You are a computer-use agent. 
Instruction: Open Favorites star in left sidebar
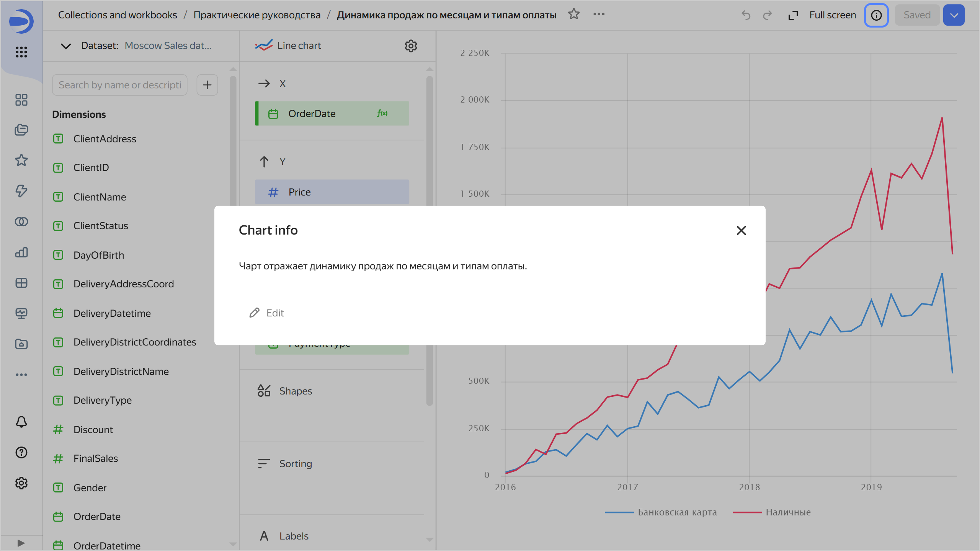pos(21,160)
